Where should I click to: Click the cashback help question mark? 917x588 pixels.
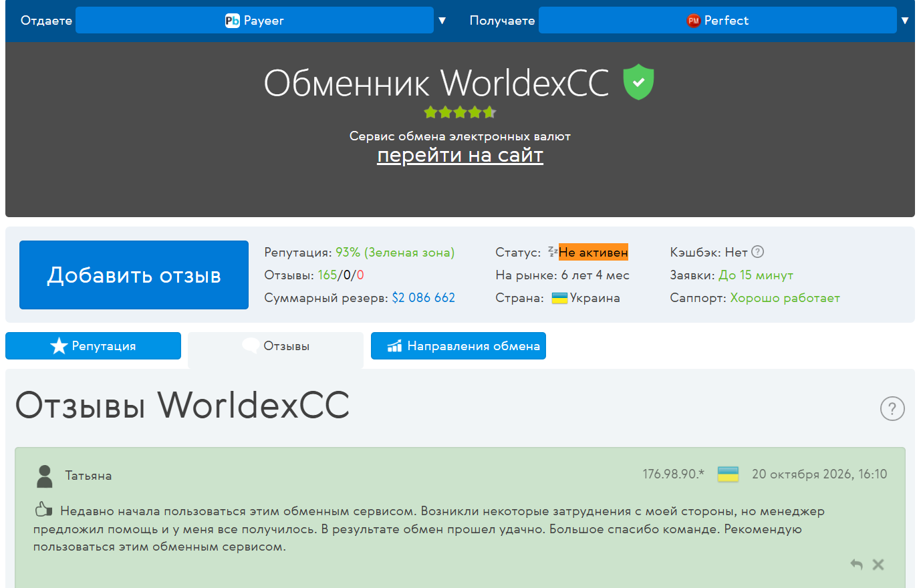coord(757,252)
